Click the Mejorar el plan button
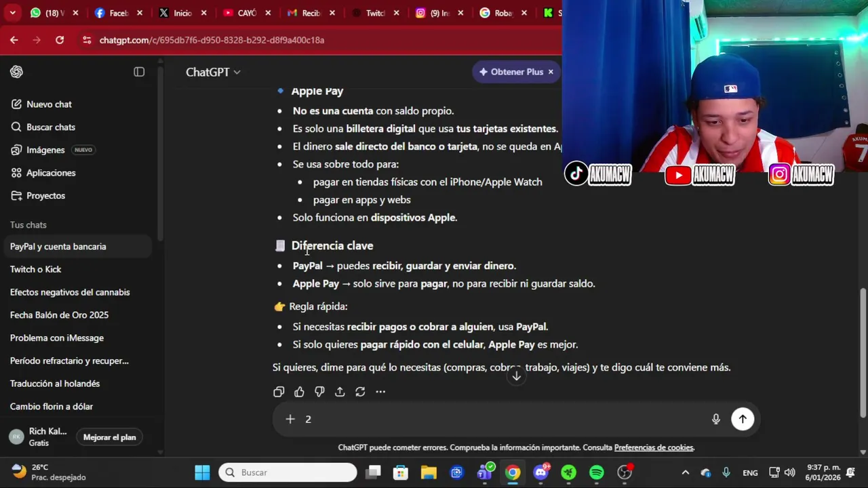The height and width of the screenshot is (488, 868). 110,437
